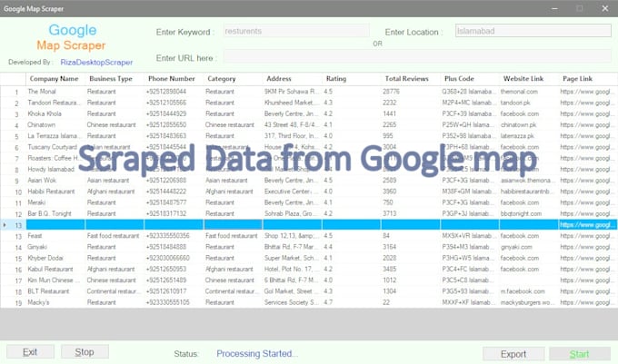Sort by the Rating column header

[352, 79]
